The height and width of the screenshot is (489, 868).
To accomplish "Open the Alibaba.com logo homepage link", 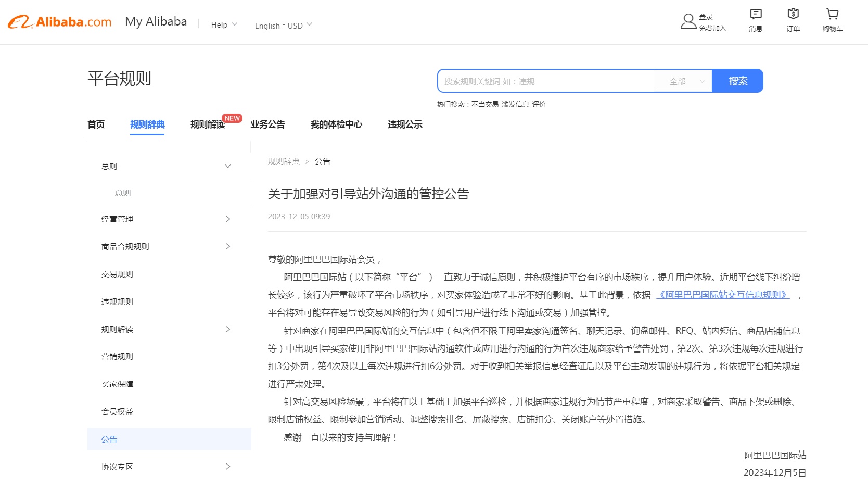I will click(60, 22).
